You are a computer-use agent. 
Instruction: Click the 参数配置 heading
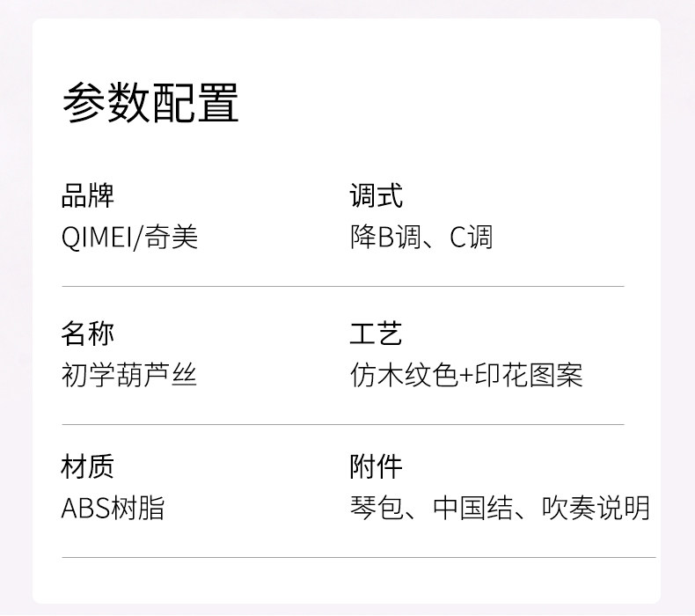[150, 105]
